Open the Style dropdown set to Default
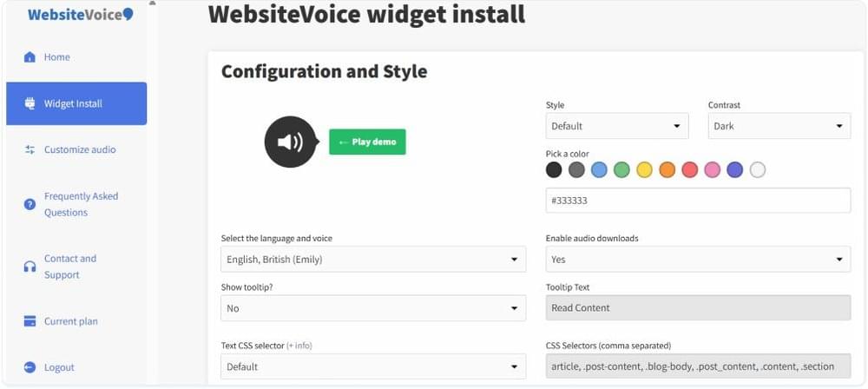Image resolution: width=868 pixels, height=389 pixels. [617, 126]
